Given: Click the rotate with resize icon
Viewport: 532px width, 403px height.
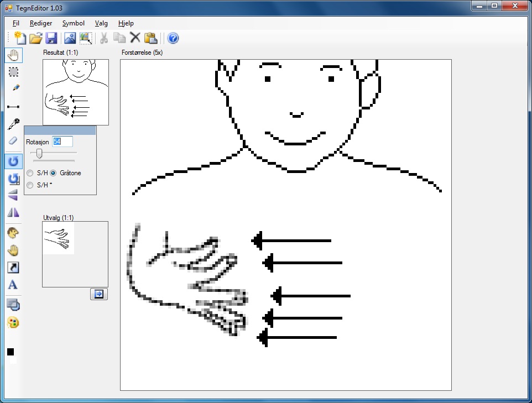Looking at the screenshot, I should pos(14,179).
